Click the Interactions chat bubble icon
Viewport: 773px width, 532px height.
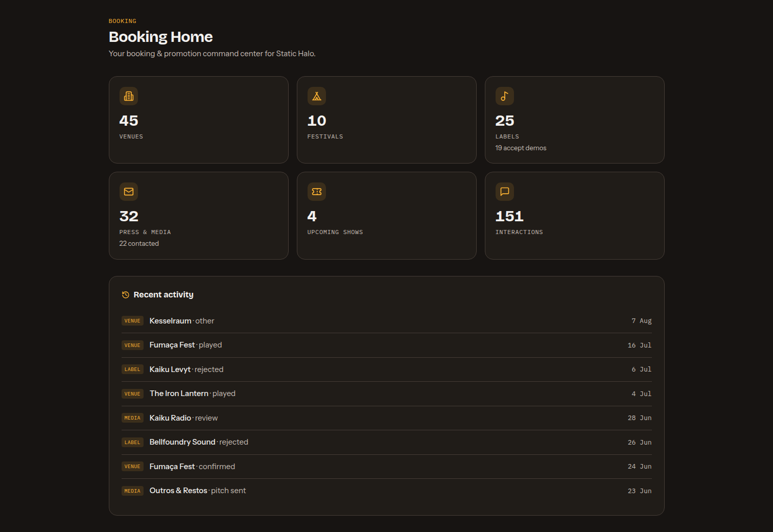(x=505, y=192)
